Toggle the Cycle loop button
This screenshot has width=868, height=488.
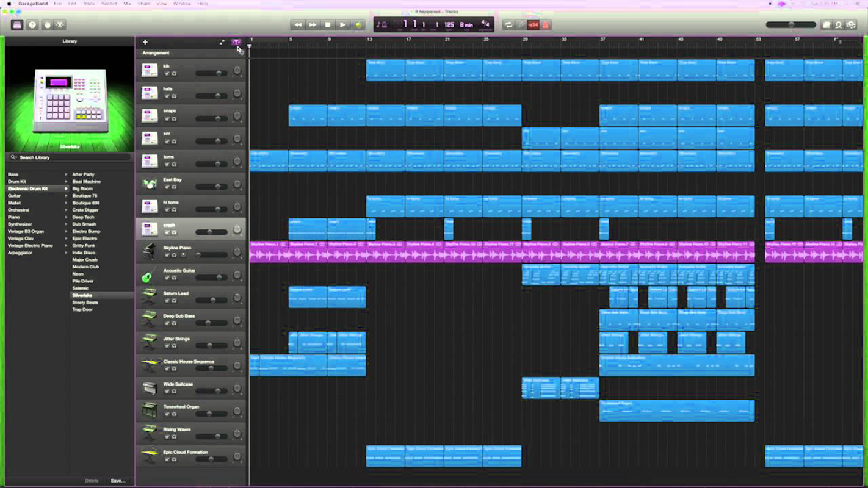(508, 25)
